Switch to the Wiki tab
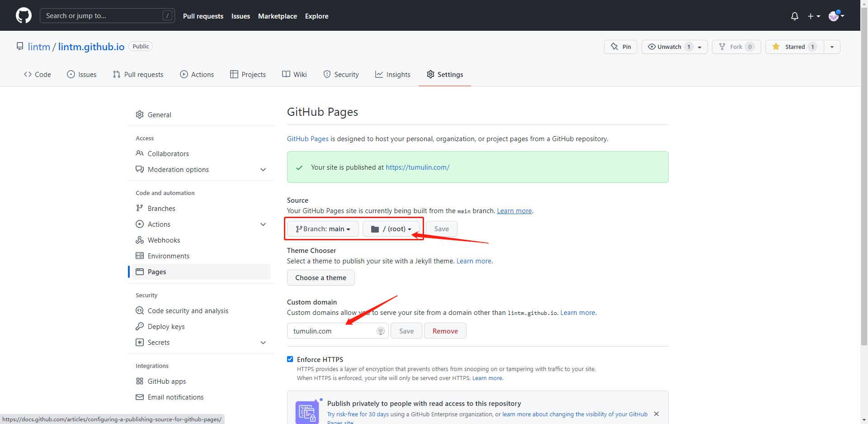 point(294,75)
